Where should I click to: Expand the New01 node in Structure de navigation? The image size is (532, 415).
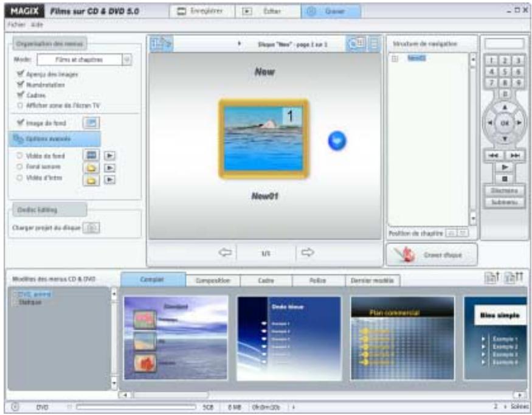click(x=393, y=57)
